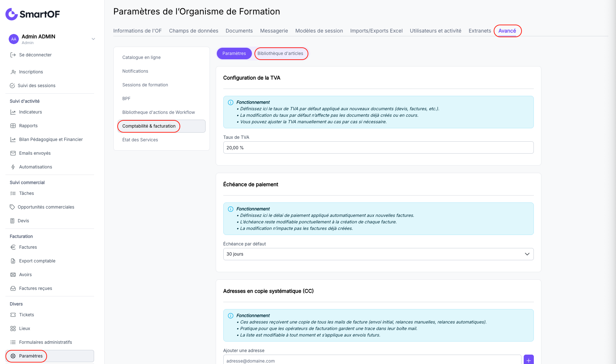Click the Inscriptions person icon

click(x=13, y=72)
